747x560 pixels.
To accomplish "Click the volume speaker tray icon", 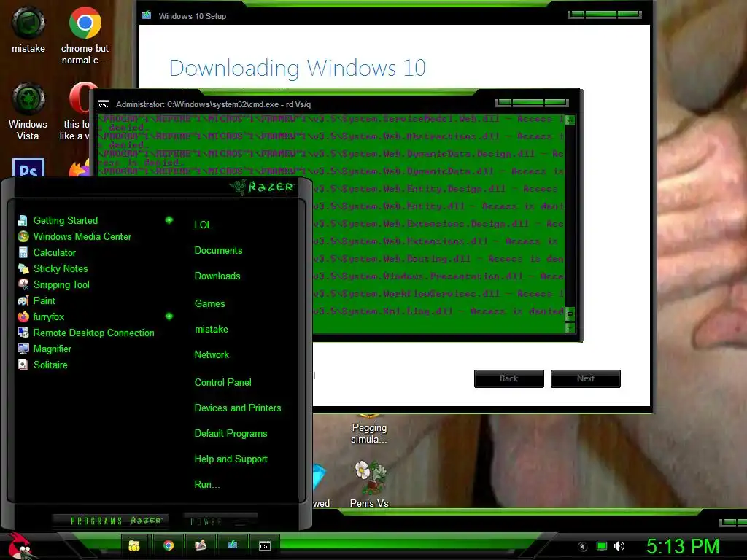I will [x=619, y=546].
